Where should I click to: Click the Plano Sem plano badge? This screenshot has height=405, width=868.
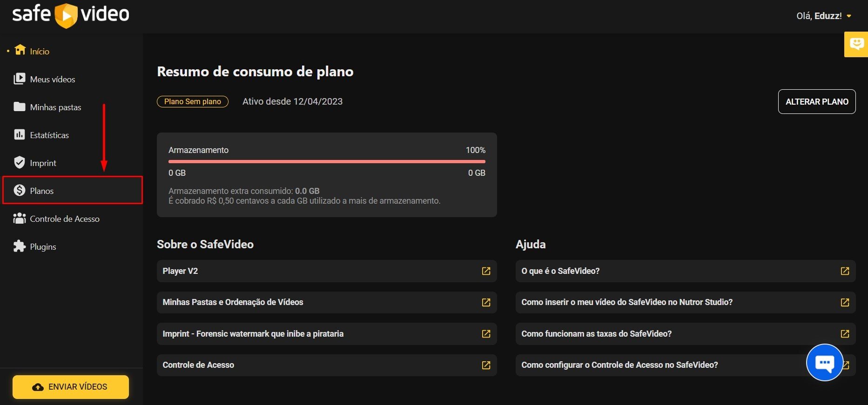click(193, 101)
